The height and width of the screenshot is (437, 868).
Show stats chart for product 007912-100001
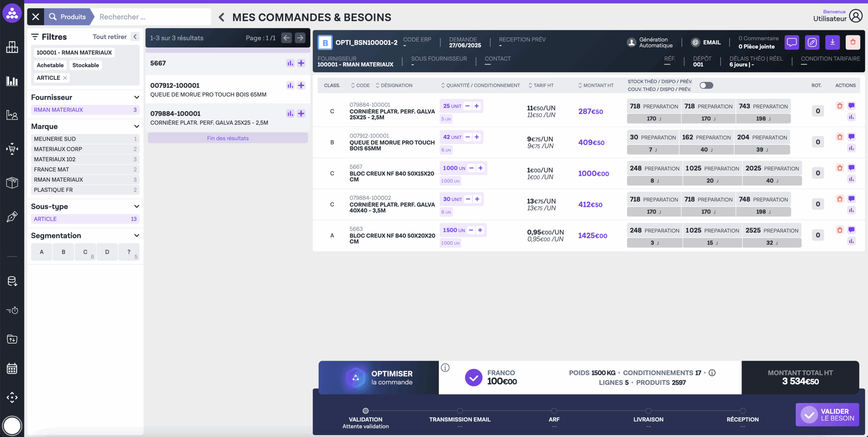coord(290,85)
